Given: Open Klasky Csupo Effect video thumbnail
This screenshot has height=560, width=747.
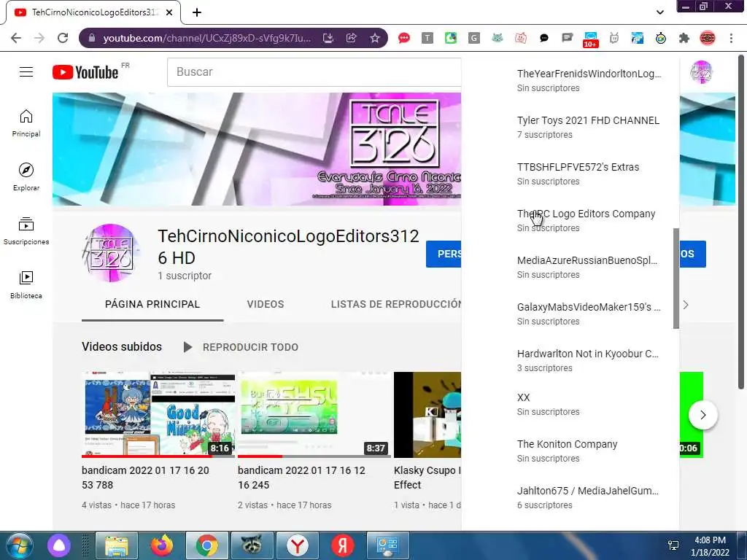Looking at the screenshot, I should coord(427,415).
